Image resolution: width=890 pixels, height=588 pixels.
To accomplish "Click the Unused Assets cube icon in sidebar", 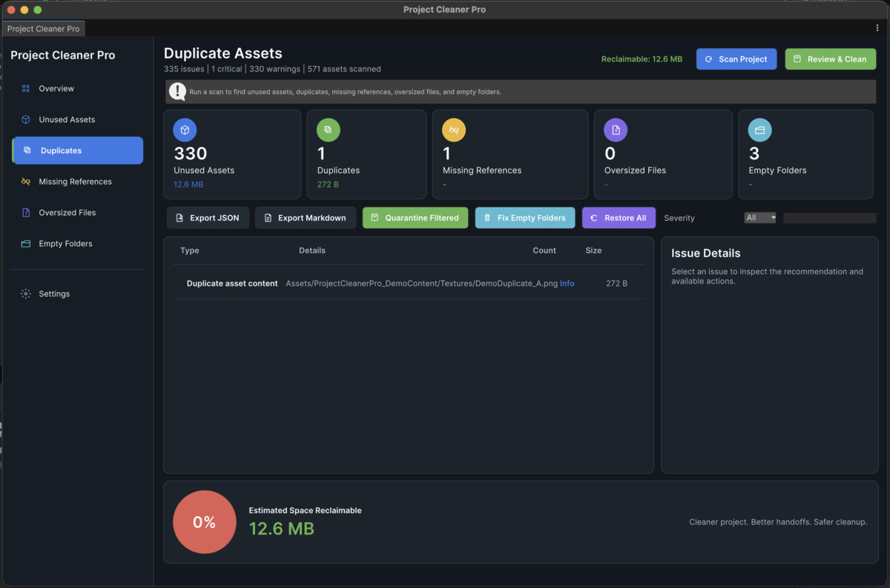I will [x=26, y=119].
